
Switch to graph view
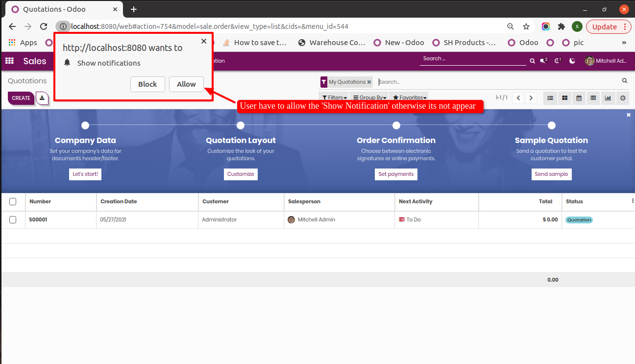tap(608, 98)
